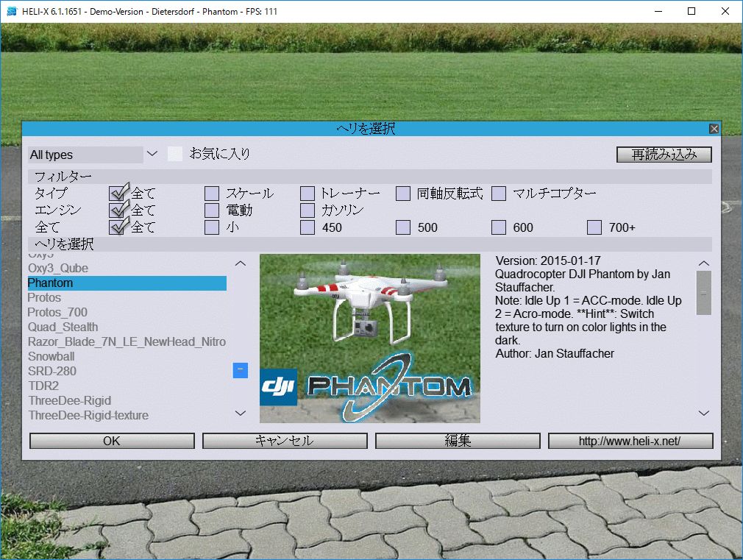This screenshot has height=560, width=743.
Task: Click heli list scroll-up arrow
Action: (241, 263)
